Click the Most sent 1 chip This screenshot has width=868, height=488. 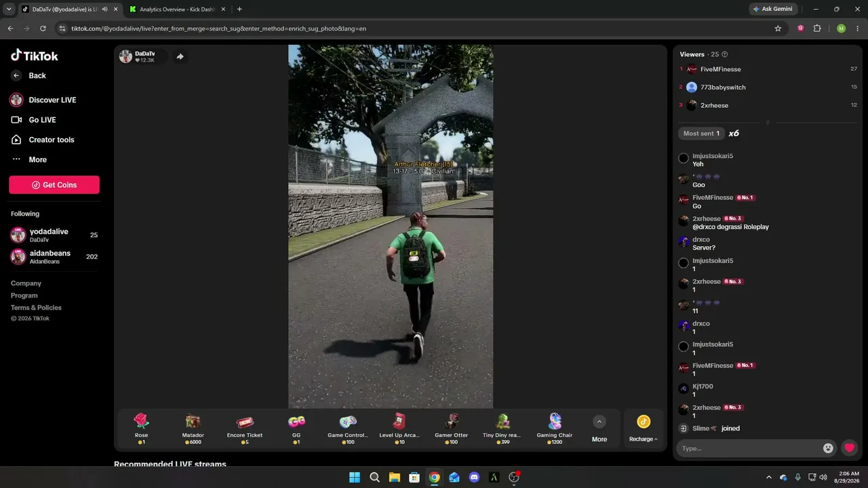701,134
